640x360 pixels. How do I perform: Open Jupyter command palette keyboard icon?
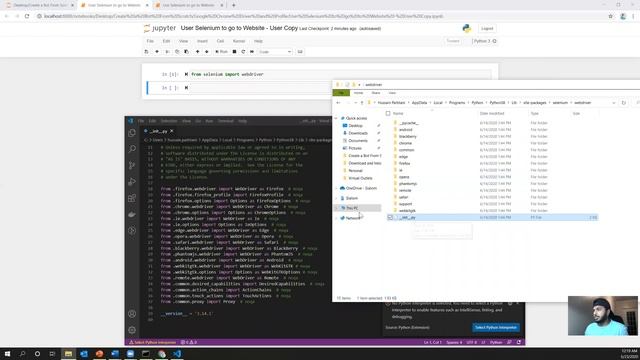tap(300, 52)
